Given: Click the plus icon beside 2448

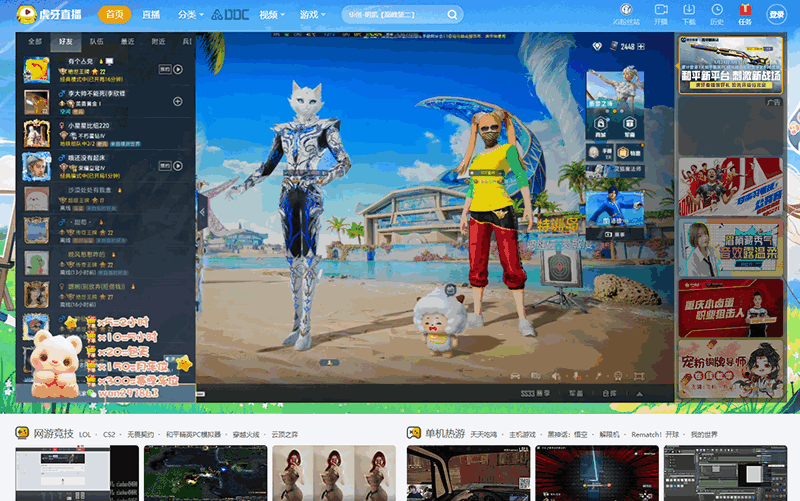Looking at the screenshot, I should [641, 46].
